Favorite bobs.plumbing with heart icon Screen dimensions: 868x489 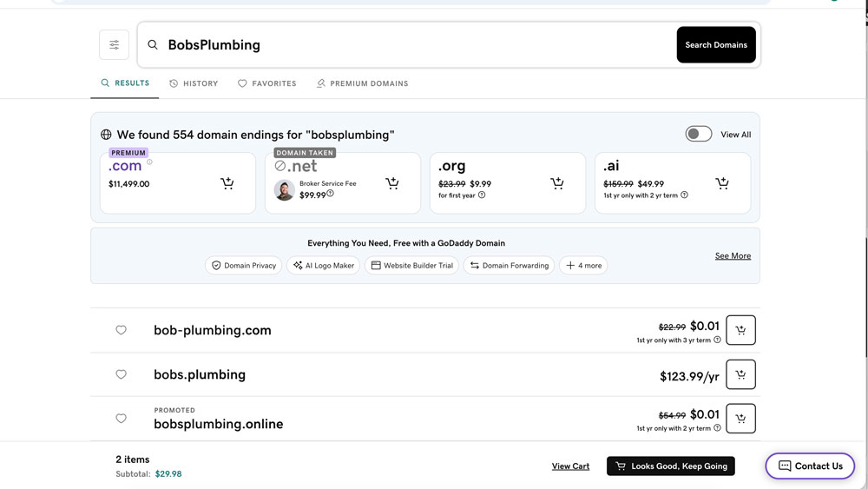coord(122,374)
